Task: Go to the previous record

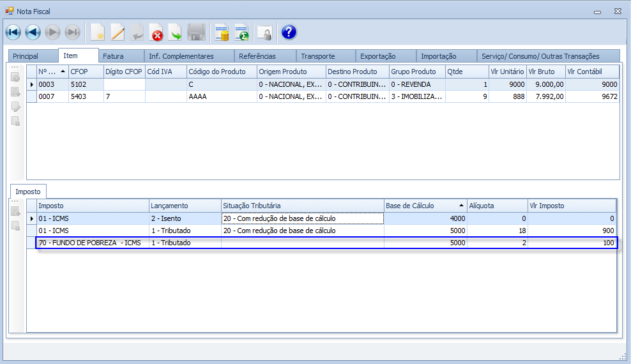Action: tap(33, 33)
